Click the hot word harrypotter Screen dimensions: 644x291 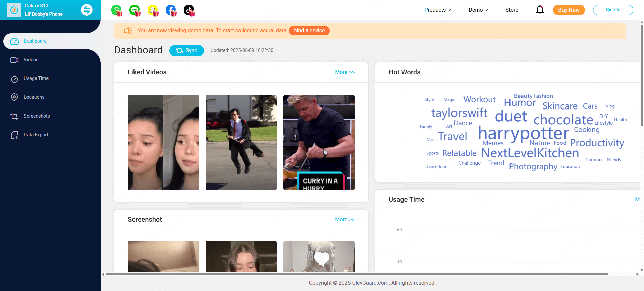pos(523,133)
